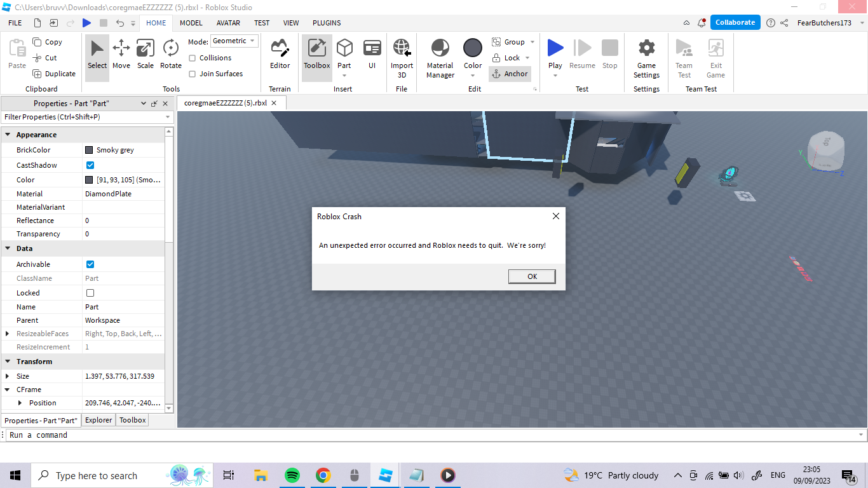Toggle the Archivable checkbox
The image size is (868, 488).
(x=90, y=264)
